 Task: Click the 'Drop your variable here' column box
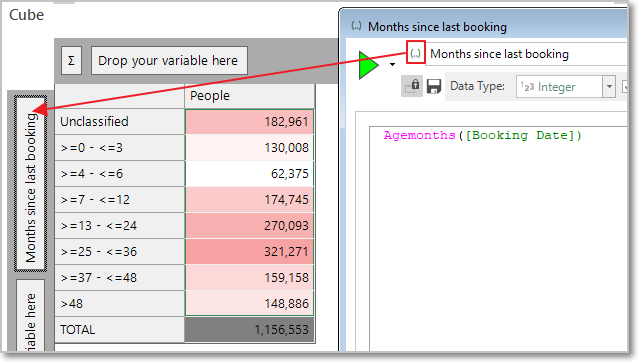coord(169,60)
